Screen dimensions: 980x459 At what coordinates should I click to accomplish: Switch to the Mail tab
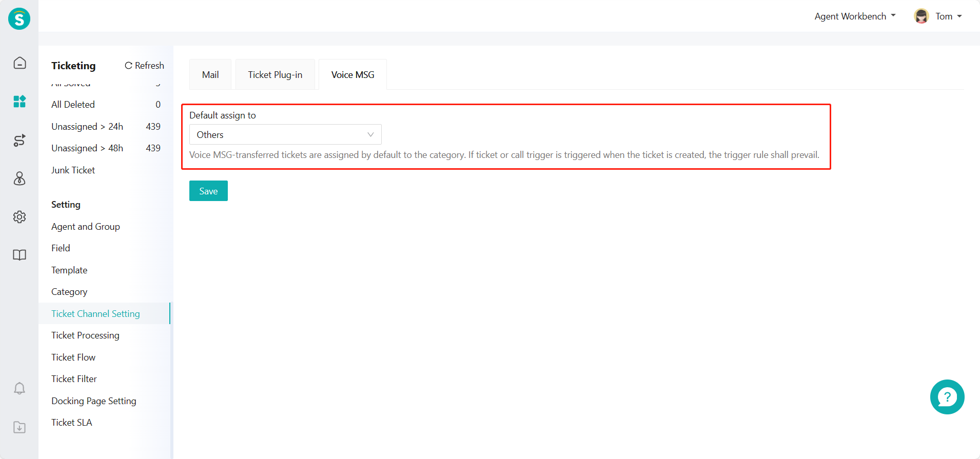210,75
